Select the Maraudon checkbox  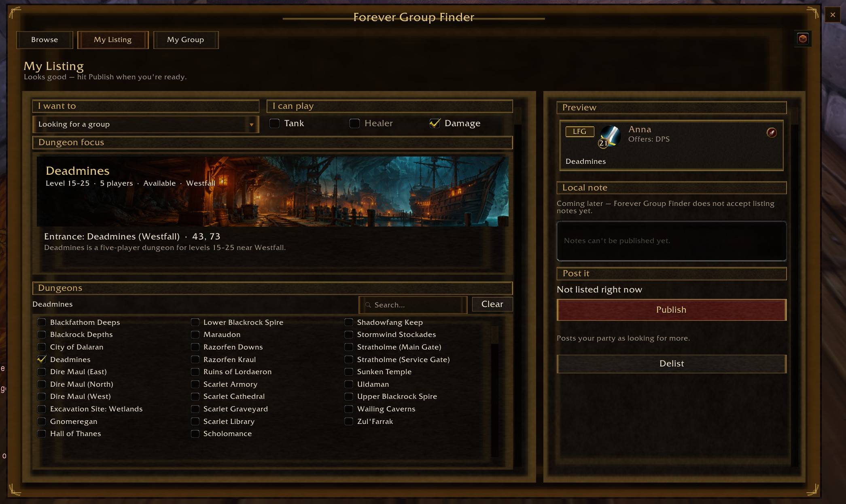click(195, 335)
